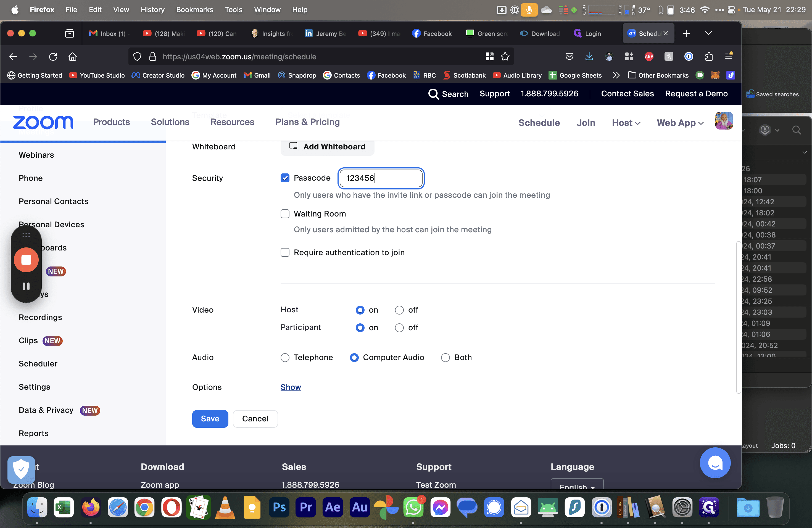Click the back navigation arrow
The height and width of the screenshot is (528, 812).
click(x=13, y=57)
